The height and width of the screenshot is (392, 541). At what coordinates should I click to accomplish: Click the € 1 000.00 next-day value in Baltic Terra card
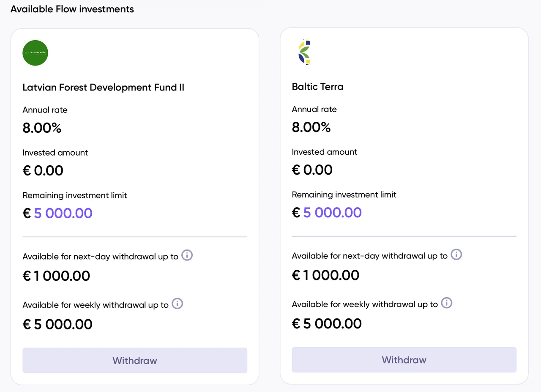click(x=325, y=275)
